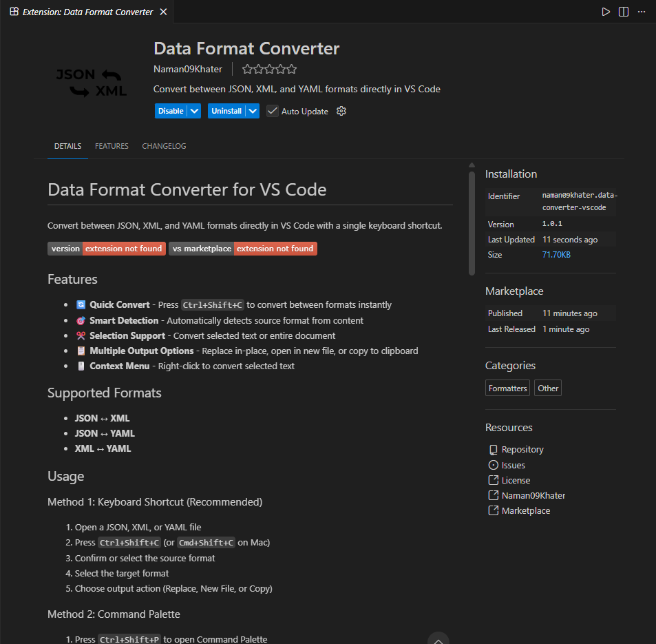Screen dimensions: 656x644
Task: Click the 71.70KB size link
Action: 556,254
